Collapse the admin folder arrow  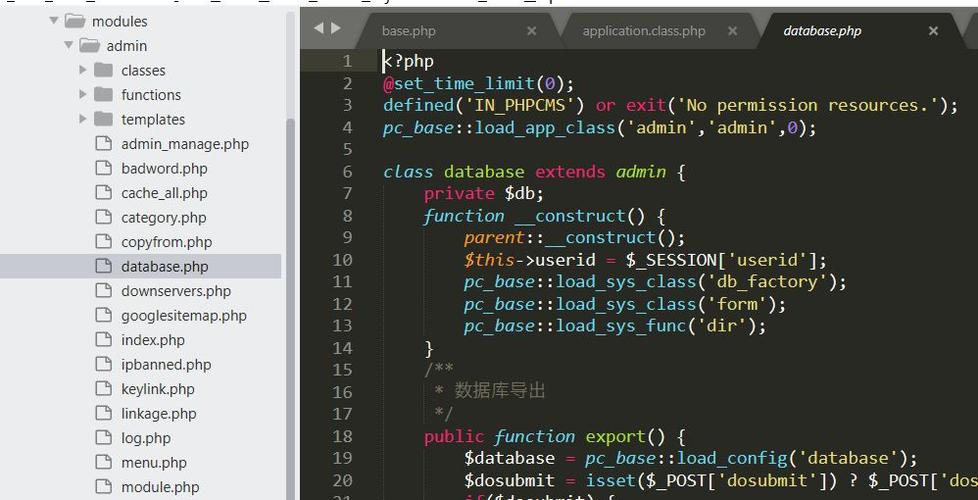tap(69, 46)
